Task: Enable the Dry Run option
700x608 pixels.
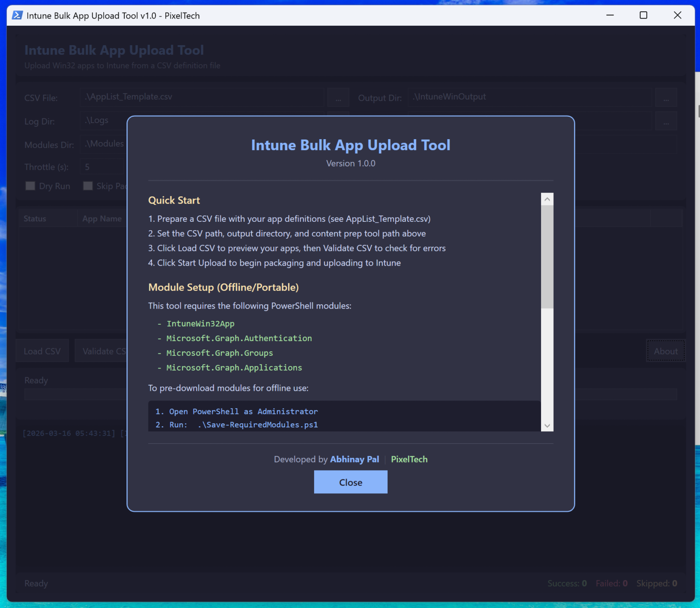Action: pos(30,186)
